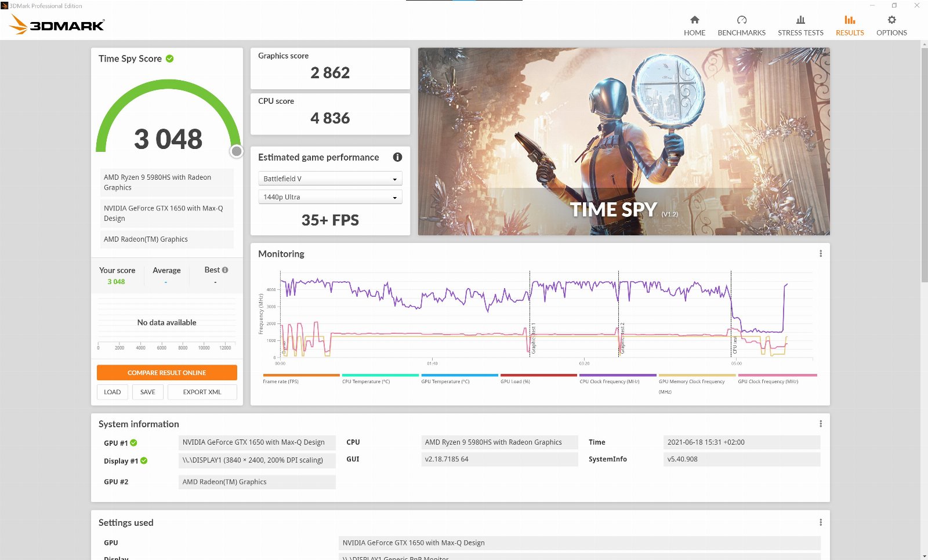Viewport: 928px width, 560px height.
Task: Click the large 3 048 Time Spy score
Action: pos(168,139)
